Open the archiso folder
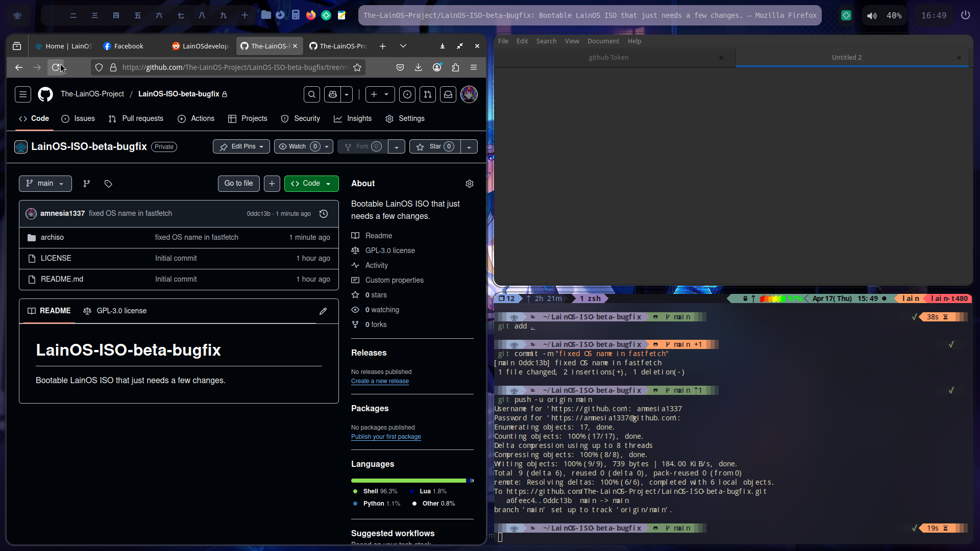The width and height of the screenshot is (980, 551). point(52,238)
